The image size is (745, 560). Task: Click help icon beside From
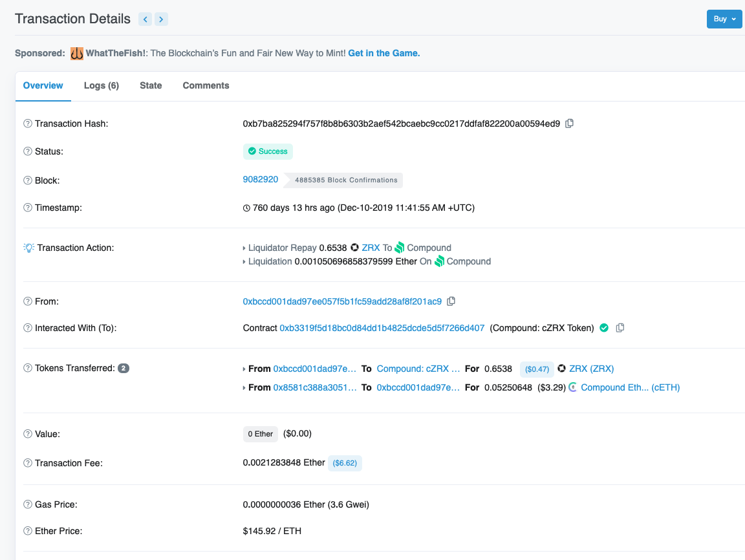click(28, 301)
